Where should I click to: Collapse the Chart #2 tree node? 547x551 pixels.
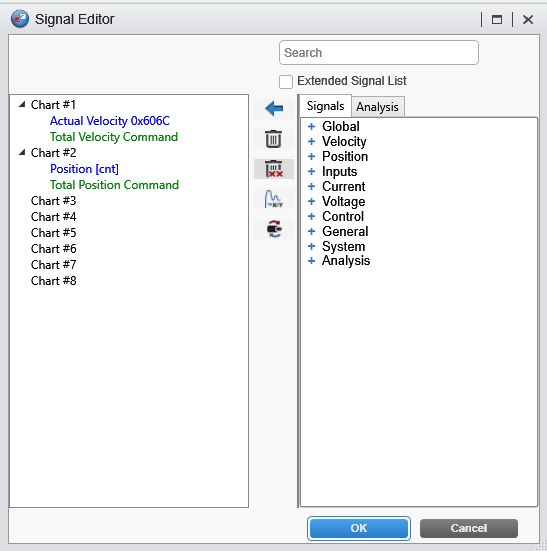pyautogui.click(x=22, y=153)
